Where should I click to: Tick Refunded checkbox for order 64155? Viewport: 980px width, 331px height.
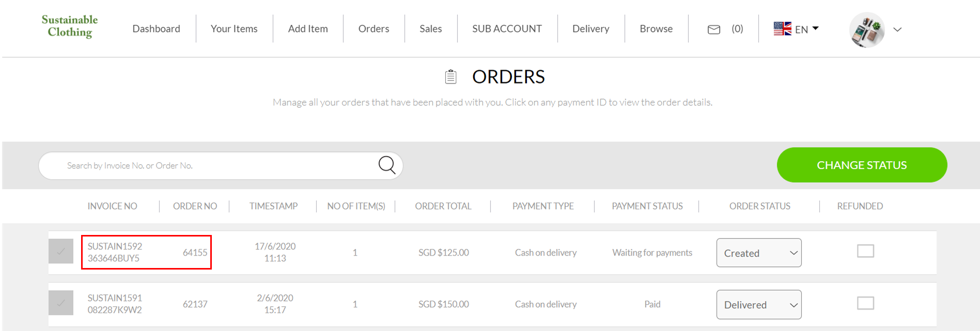(865, 251)
